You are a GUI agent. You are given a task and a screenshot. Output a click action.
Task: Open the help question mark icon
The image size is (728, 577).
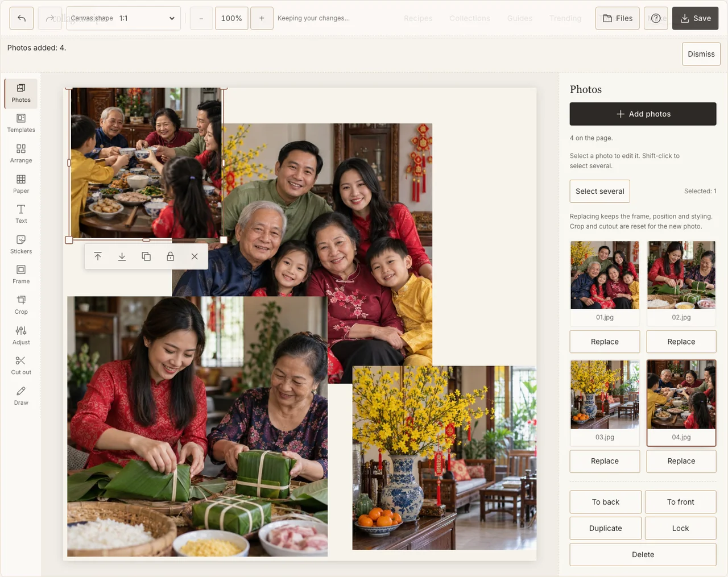click(656, 18)
